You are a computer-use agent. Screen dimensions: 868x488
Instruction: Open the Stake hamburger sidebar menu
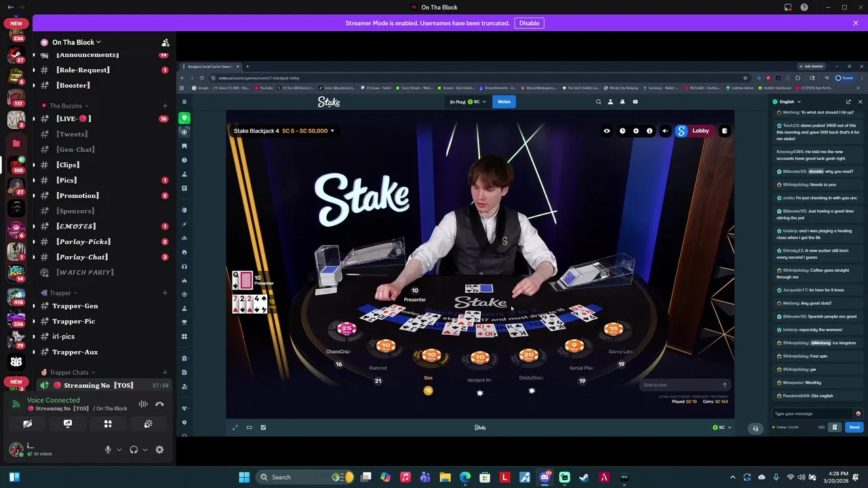[x=184, y=102]
